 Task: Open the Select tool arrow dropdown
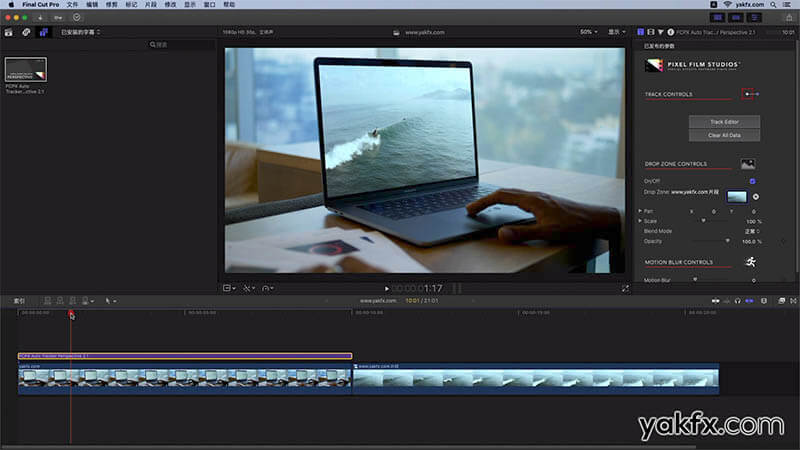click(x=111, y=301)
